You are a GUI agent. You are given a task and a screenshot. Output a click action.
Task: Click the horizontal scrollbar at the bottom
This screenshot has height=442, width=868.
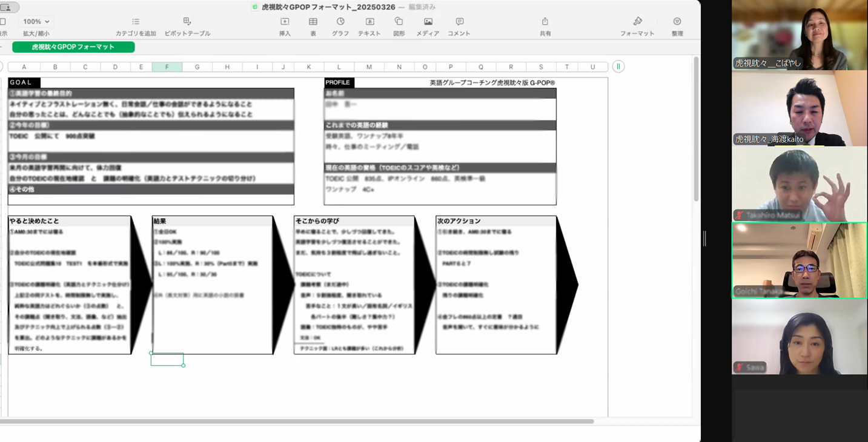(297, 421)
